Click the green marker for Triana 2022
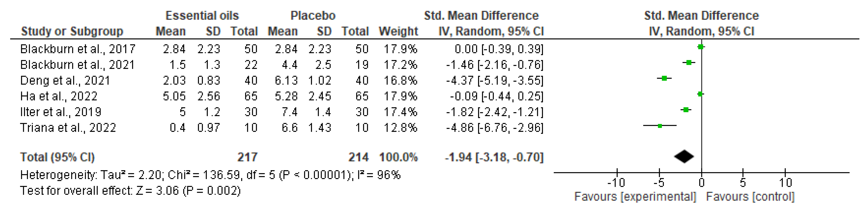868x207 pixels. (x=660, y=126)
